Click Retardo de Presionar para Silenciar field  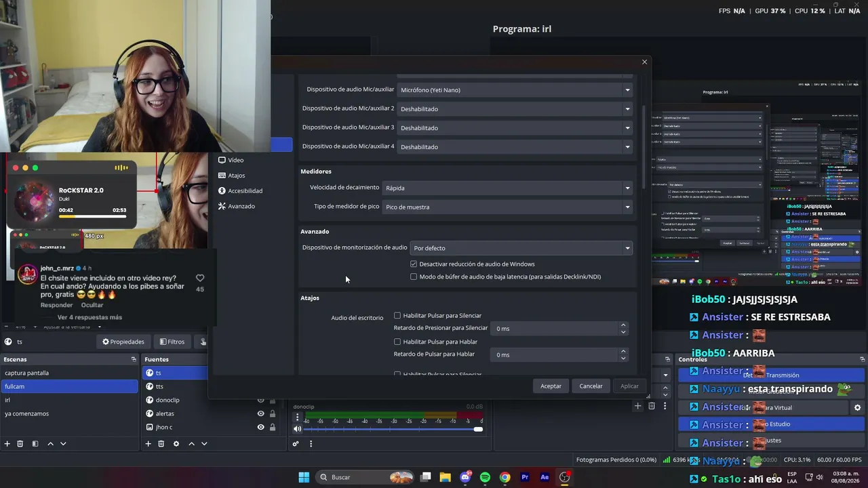pos(555,329)
